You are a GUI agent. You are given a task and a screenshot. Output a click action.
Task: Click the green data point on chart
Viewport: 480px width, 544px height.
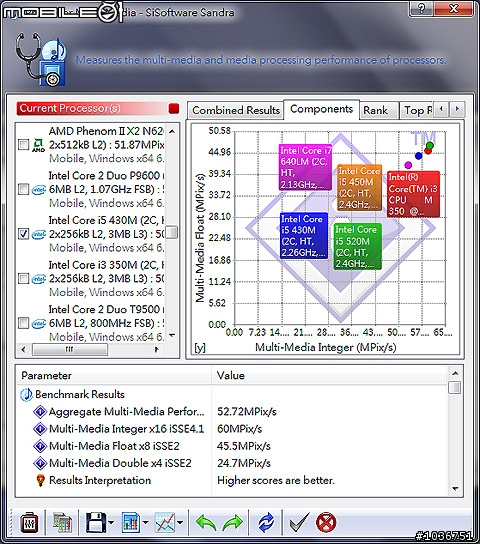[430, 145]
